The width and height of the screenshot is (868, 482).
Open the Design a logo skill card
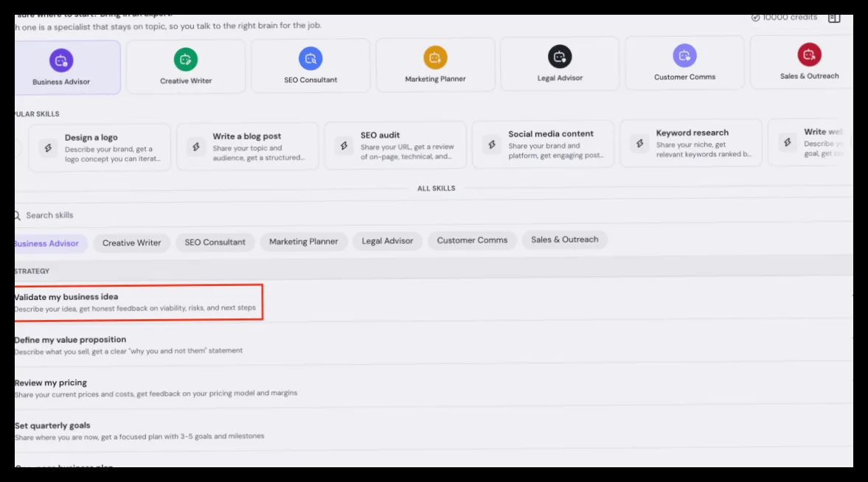100,147
